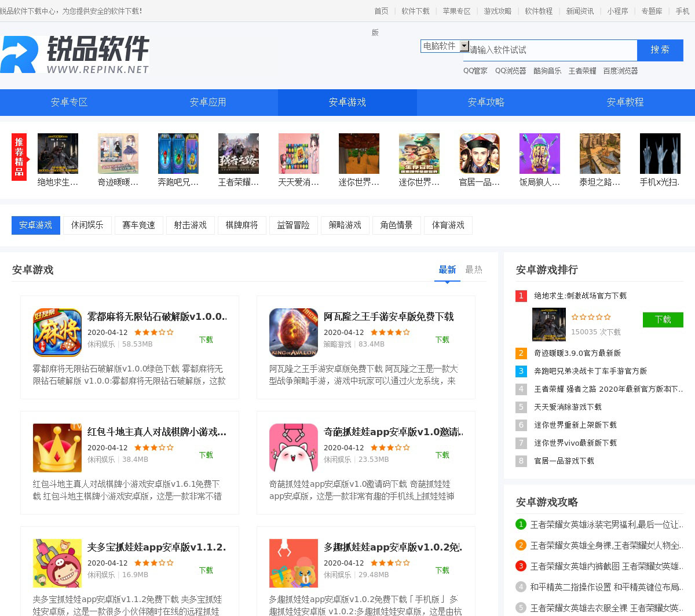This screenshot has height=616, width=695.
Task: Select the 棋牌麻将 category filter
Action: tap(242, 225)
